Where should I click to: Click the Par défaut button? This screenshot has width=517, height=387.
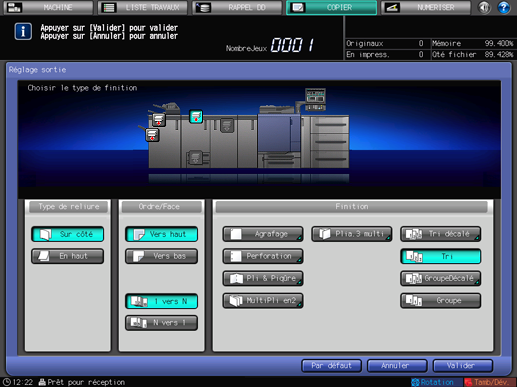pyautogui.click(x=331, y=366)
